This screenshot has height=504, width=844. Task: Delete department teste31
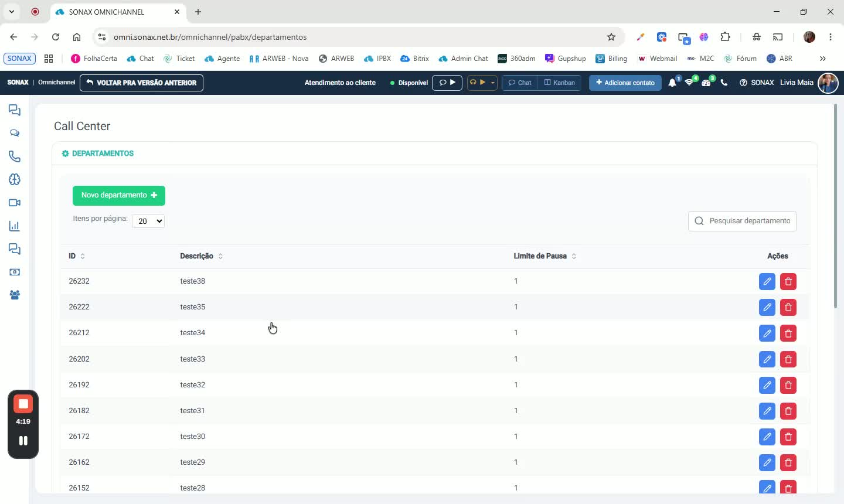pos(788,411)
